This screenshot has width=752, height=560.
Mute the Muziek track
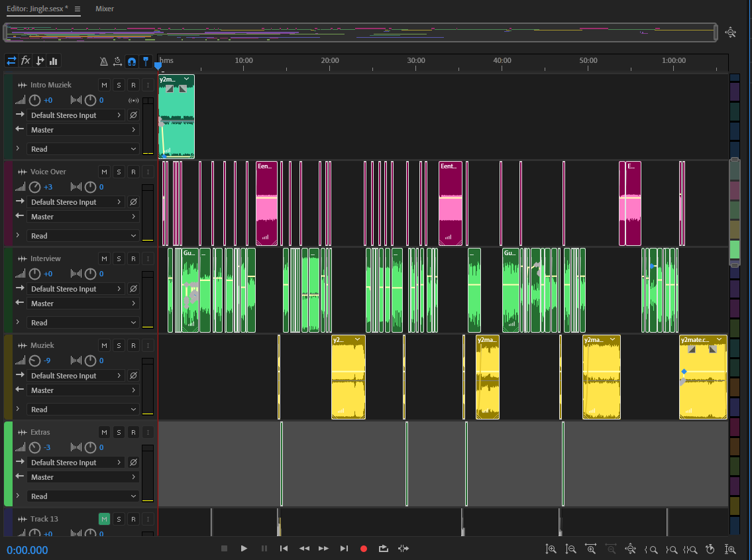click(104, 345)
